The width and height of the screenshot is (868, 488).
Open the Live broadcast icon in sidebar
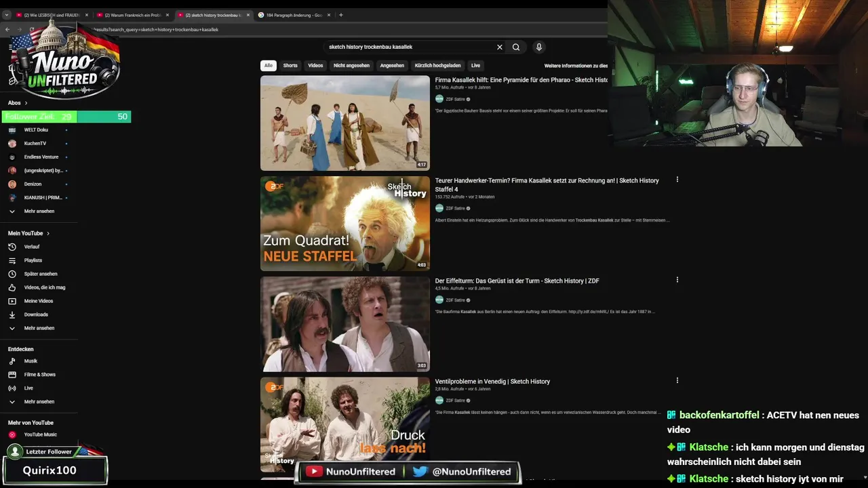point(12,388)
